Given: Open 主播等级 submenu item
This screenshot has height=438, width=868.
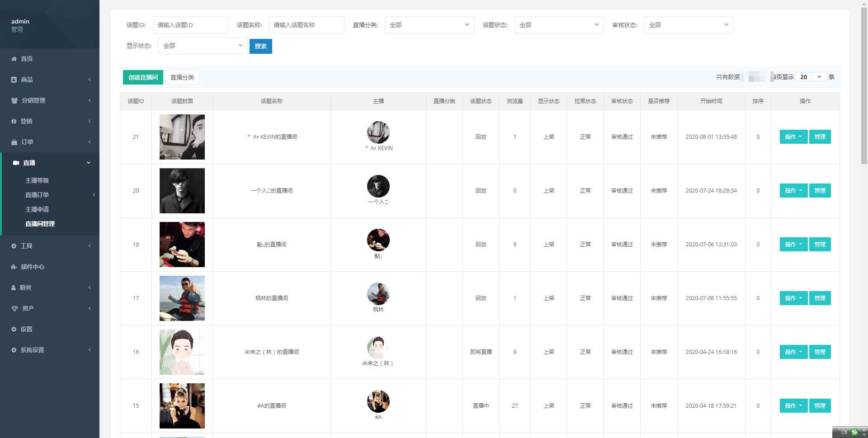Looking at the screenshot, I should [x=37, y=180].
